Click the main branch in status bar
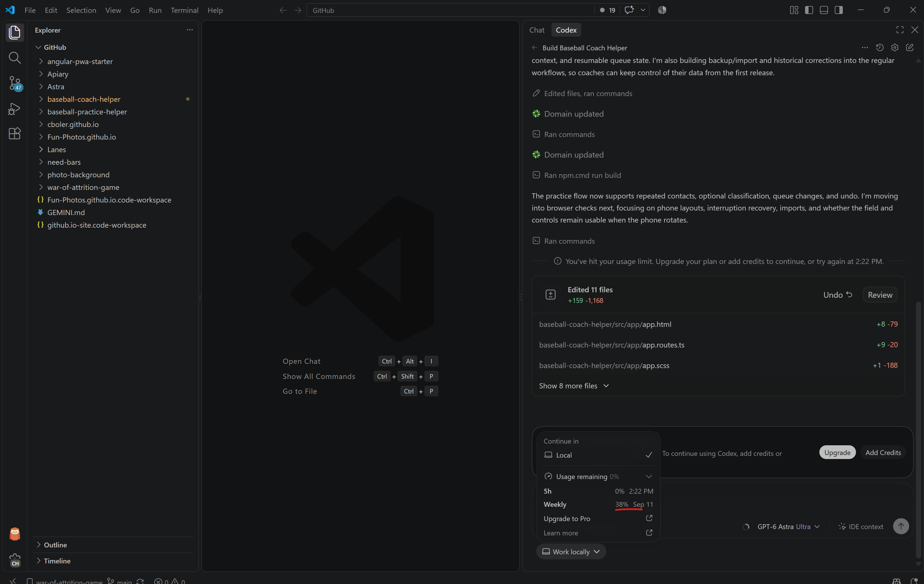 click(x=120, y=581)
